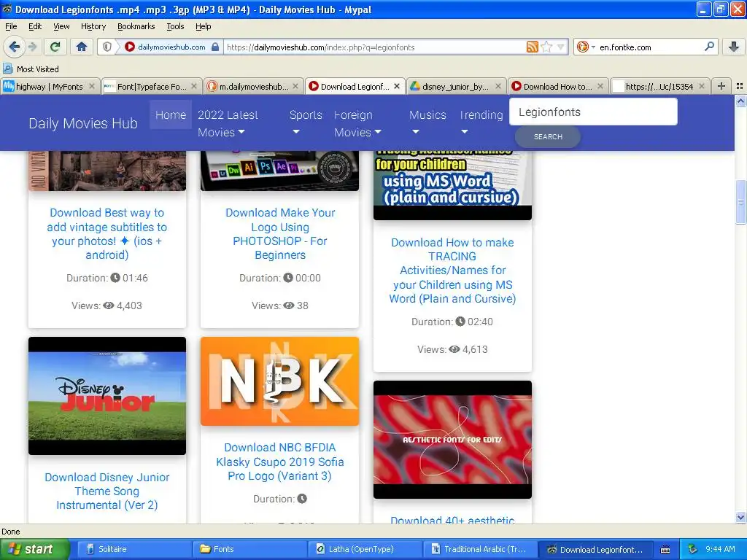Image resolution: width=747 pixels, height=560 pixels.
Task: Open the Most Visited bookmarks folder
Action: coord(31,69)
